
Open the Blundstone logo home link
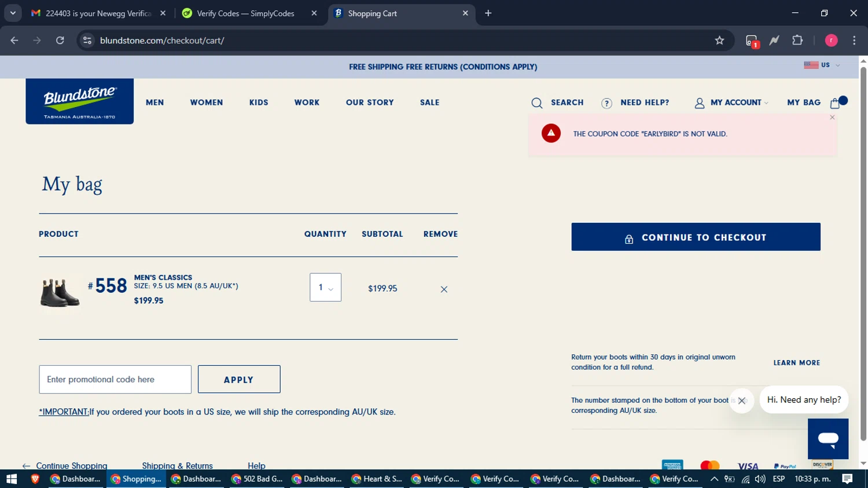[79, 101]
